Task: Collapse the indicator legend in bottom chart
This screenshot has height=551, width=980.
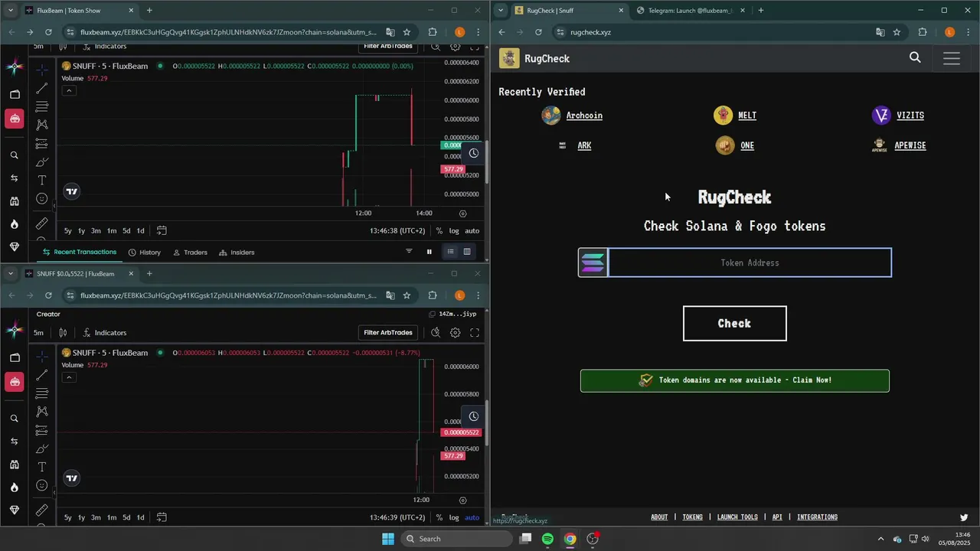Action: [x=69, y=377]
